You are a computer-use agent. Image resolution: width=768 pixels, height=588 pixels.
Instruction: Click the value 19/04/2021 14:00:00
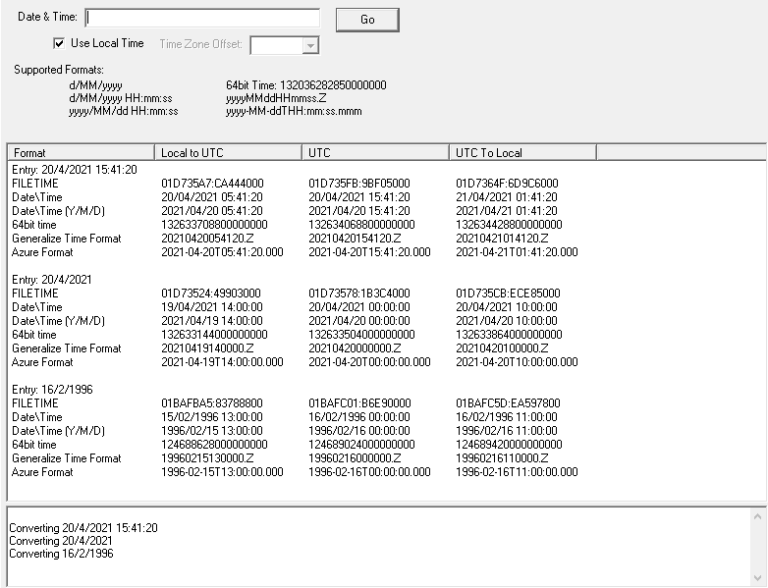tap(212, 307)
